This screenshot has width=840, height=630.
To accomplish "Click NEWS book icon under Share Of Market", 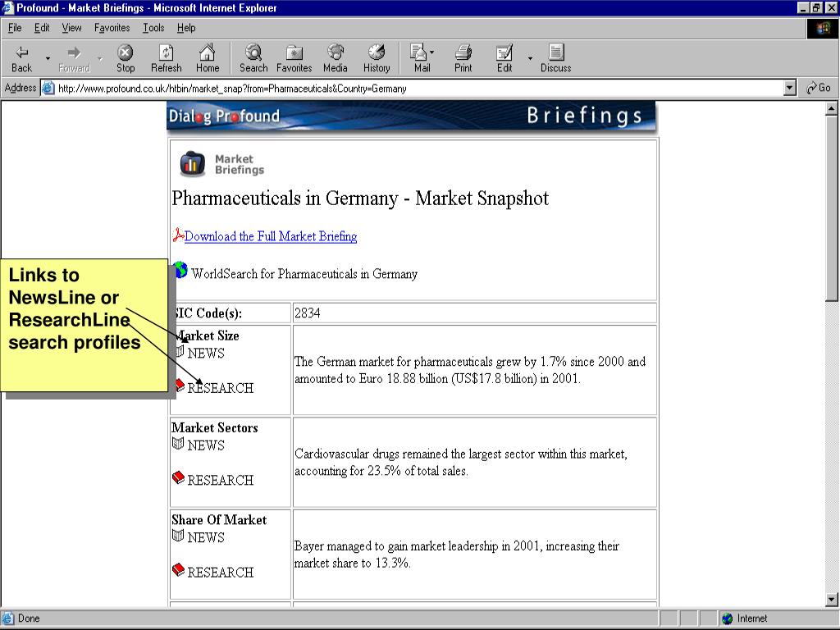I will pyautogui.click(x=178, y=536).
